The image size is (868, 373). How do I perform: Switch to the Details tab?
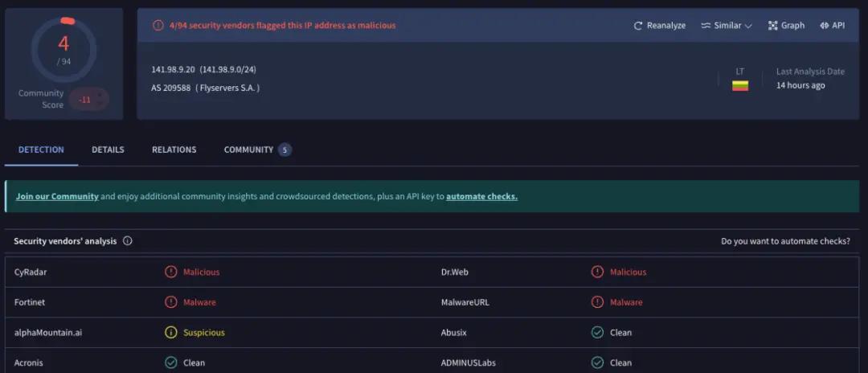108,150
